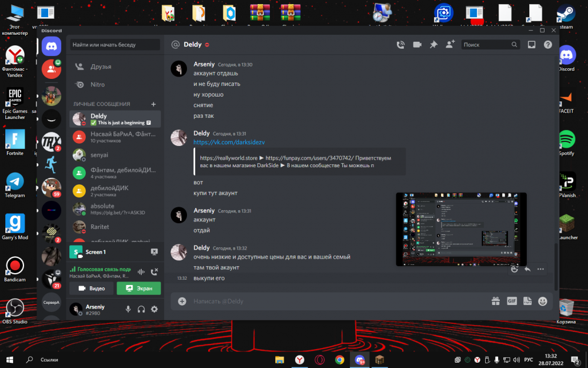
Task: Toggle noise suppression in voice panel
Action: (141, 271)
